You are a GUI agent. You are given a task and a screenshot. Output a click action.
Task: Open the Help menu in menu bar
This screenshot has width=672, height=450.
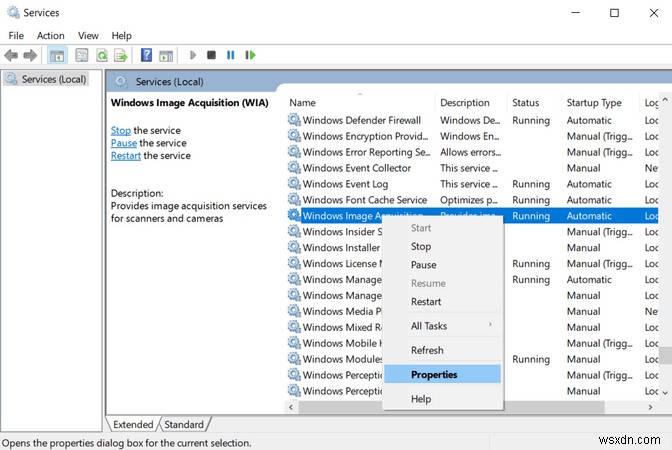121,36
